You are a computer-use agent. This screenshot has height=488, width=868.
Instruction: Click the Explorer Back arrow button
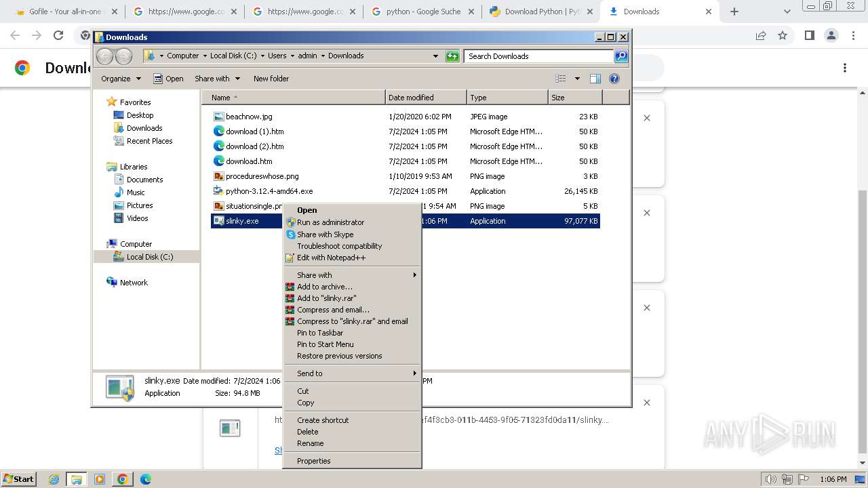click(x=105, y=56)
